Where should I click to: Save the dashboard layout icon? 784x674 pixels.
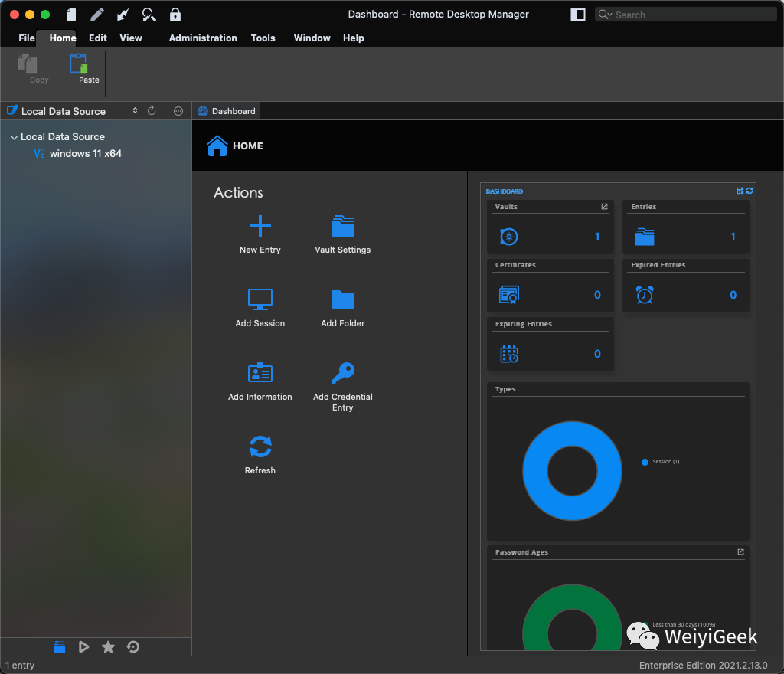(740, 191)
